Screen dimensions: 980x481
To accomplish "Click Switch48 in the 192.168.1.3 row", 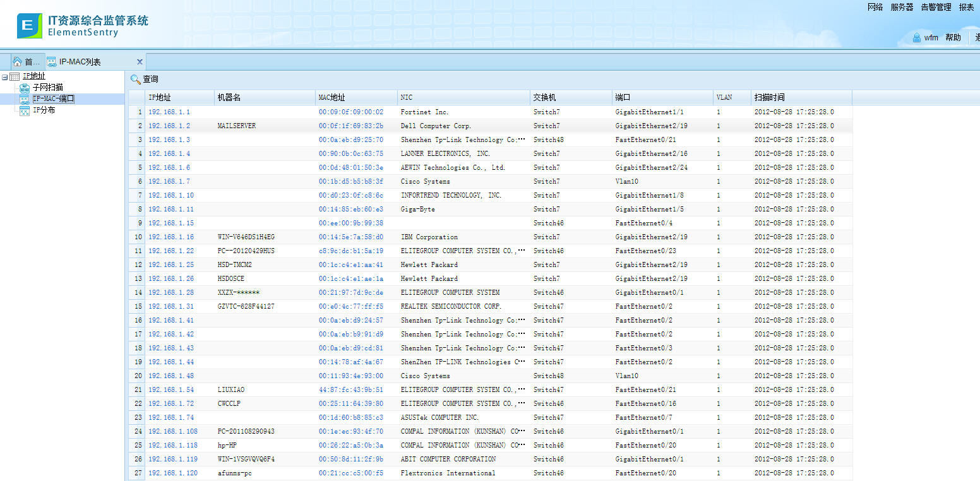I will tap(549, 140).
